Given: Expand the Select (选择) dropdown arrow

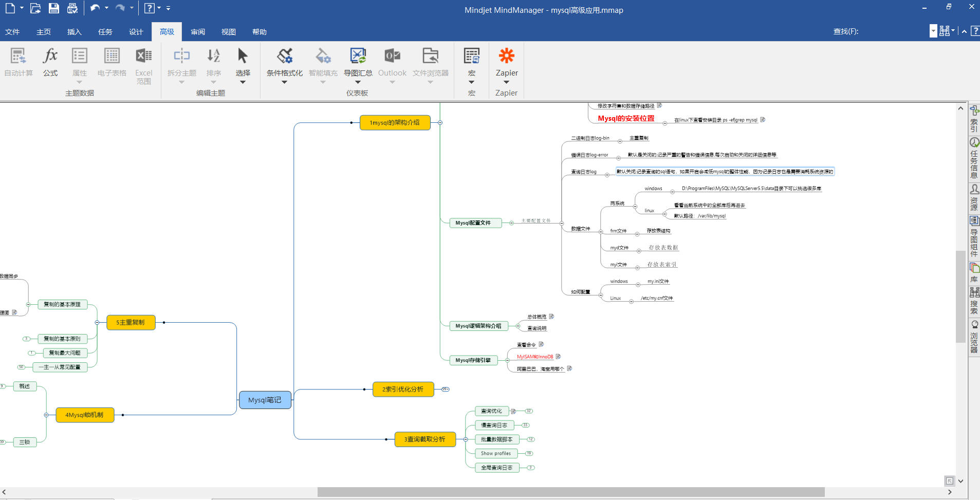Looking at the screenshot, I should click(x=243, y=82).
